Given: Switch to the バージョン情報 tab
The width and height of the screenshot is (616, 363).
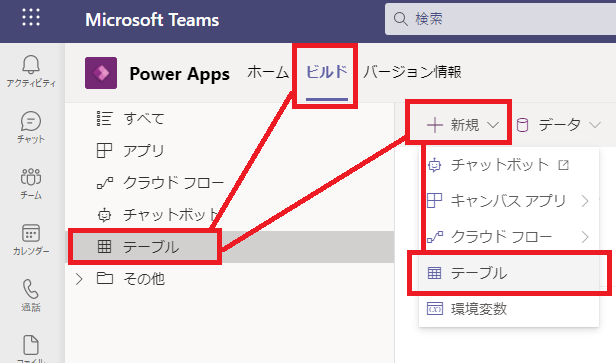Looking at the screenshot, I should [412, 72].
